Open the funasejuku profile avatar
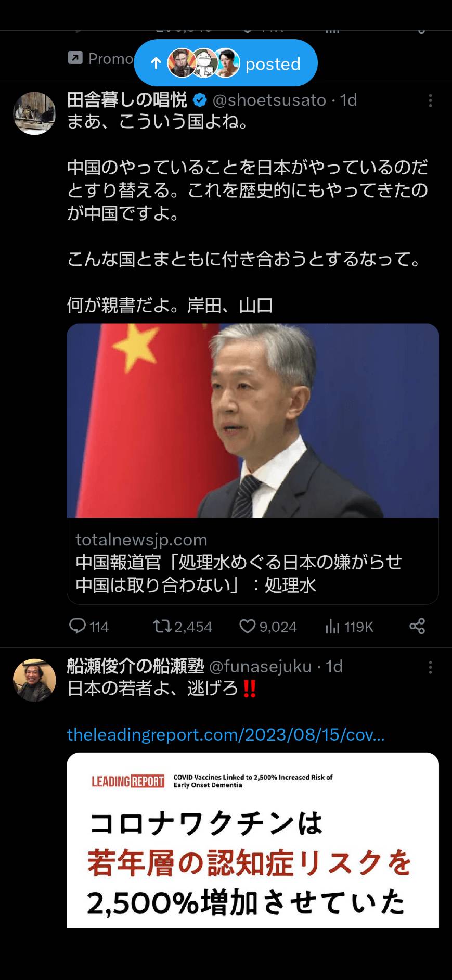The image size is (452, 980). click(x=34, y=680)
